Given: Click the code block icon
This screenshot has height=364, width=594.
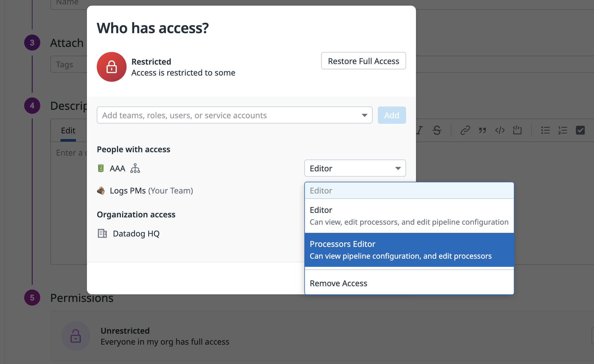Looking at the screenshot, I should click(x=517, y=130).
